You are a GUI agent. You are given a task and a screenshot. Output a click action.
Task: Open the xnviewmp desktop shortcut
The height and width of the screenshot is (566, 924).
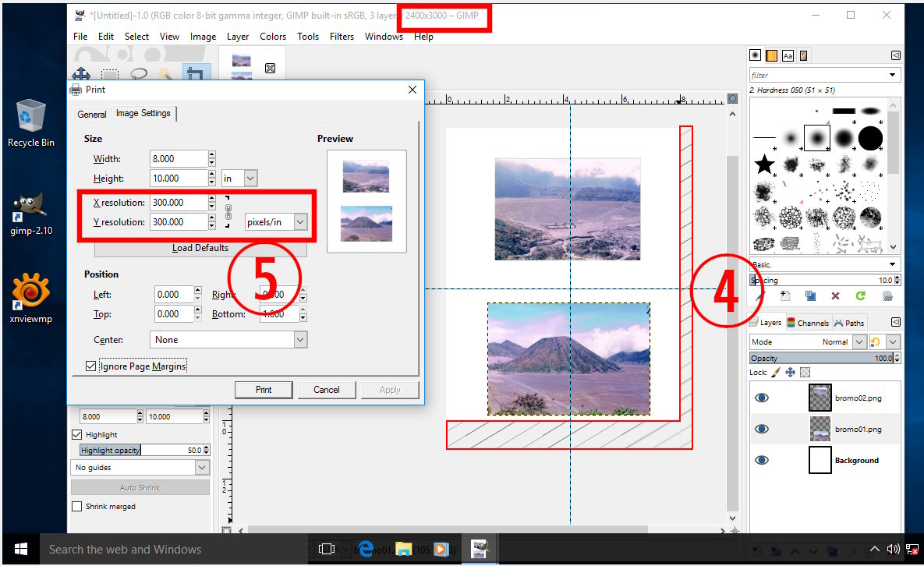pyautogui.click(x=30, y=299)
